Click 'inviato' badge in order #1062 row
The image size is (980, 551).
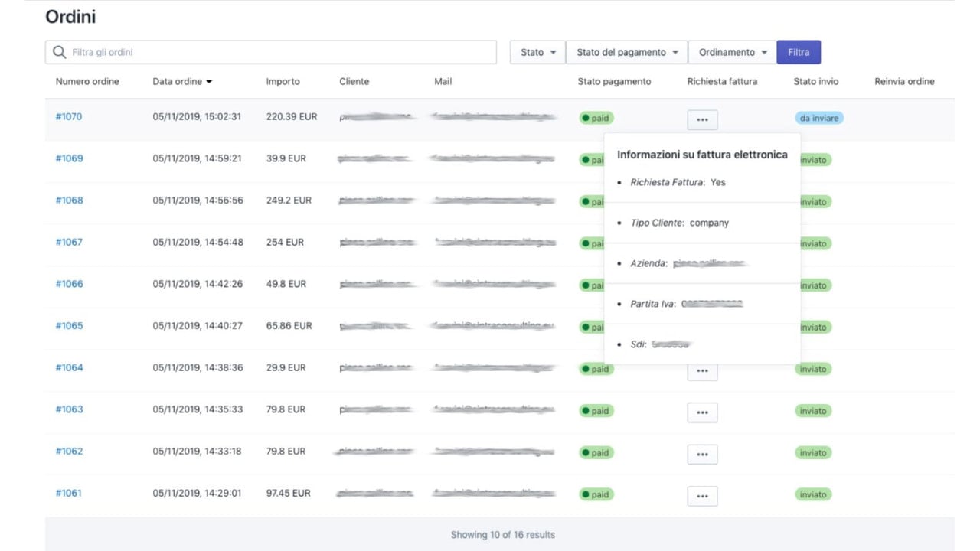tap(813, 453)
